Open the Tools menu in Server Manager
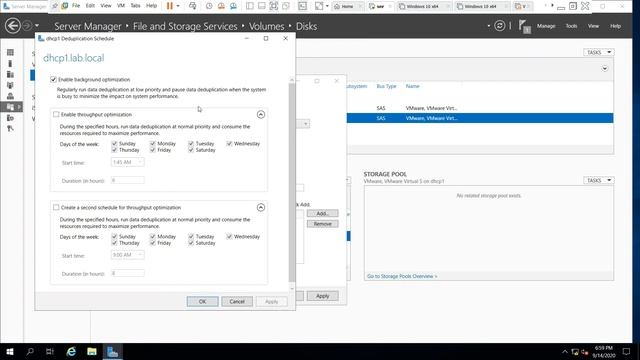The height and width of the screenshot is (360, 640). point(571,26)
